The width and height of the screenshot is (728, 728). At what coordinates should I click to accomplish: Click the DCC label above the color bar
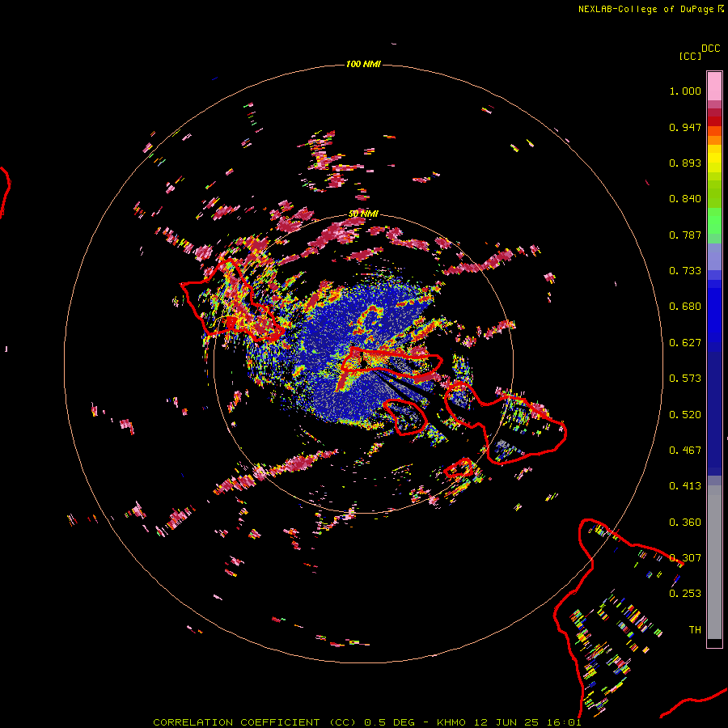coord(710,49)
